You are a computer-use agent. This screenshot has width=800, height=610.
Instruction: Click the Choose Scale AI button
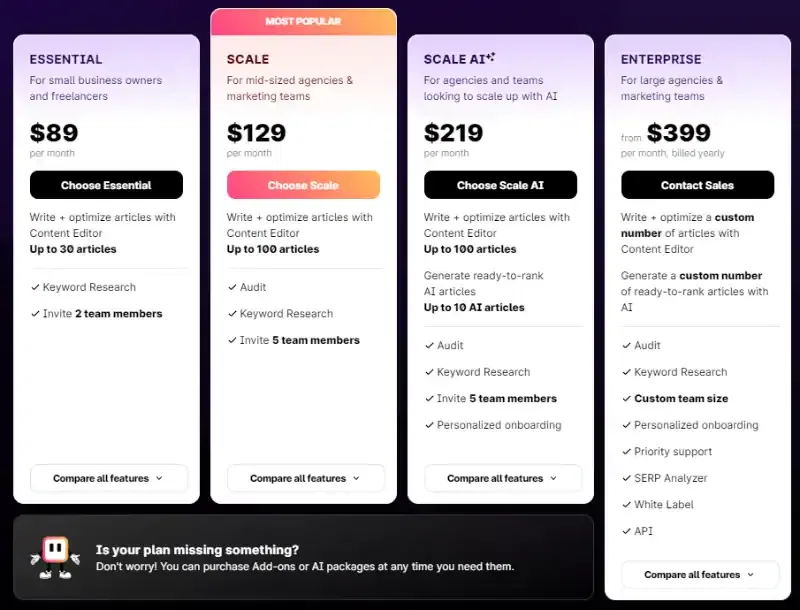click(x=500, y=185)
